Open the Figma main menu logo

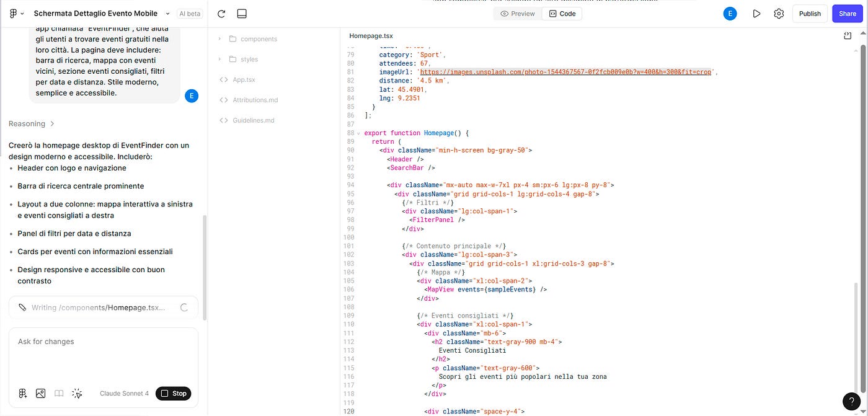click(x=14, y=13)
